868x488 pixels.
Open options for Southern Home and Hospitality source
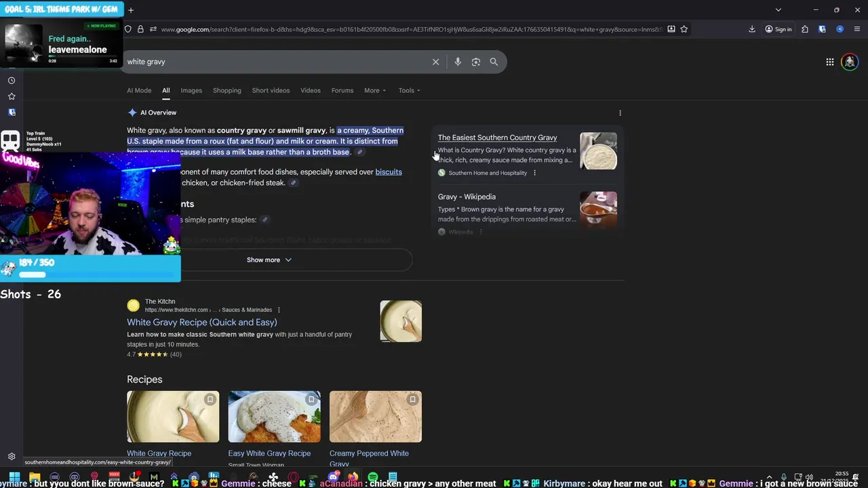(x=534, y=173)
